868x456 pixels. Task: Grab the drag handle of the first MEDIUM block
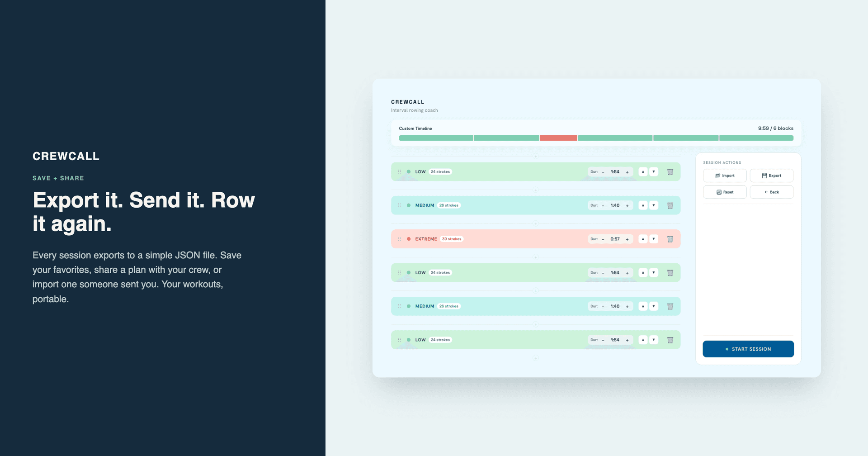click(x=399, y=205)
